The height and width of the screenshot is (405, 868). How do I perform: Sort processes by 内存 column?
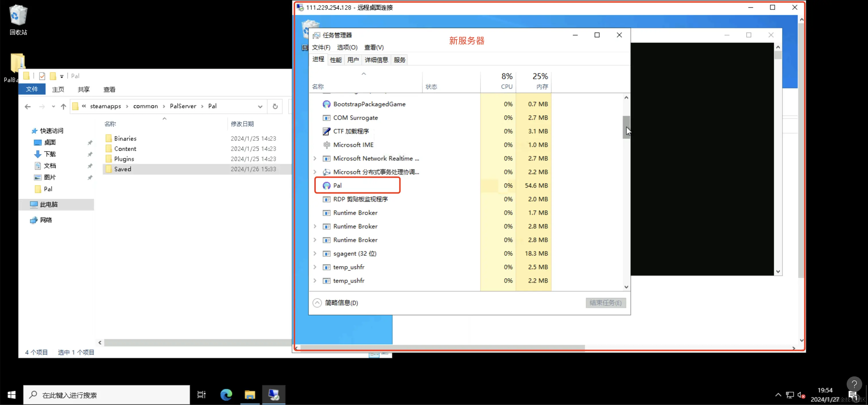point(534,81)
